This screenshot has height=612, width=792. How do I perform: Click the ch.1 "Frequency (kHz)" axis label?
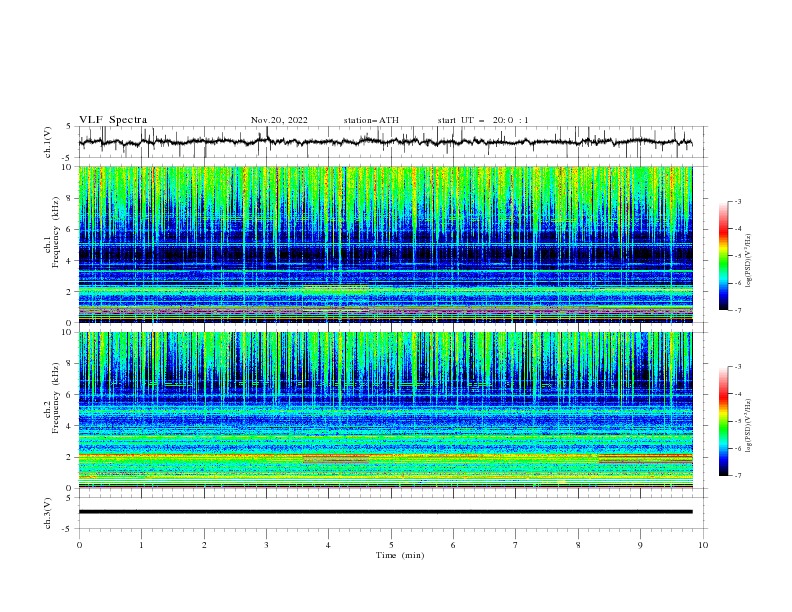[56, 230]
